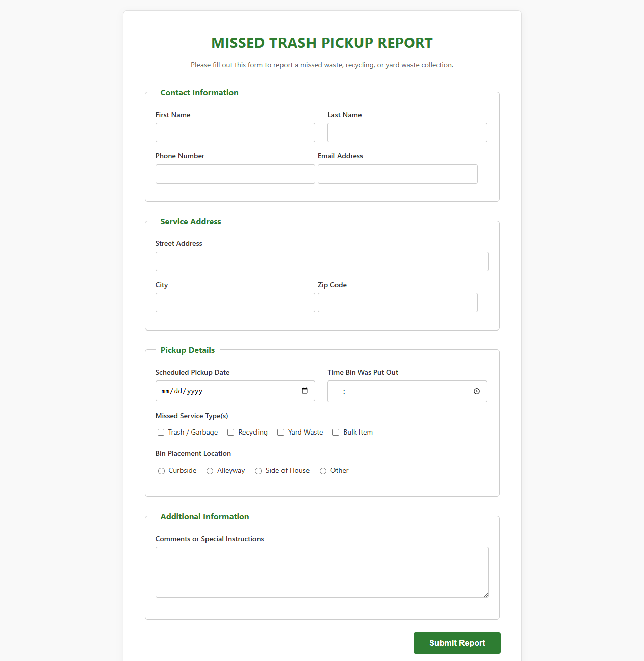This screenshot has width=644, height=661.
Task: Click the Scheduled Pickup Date field
Action: (235, 391)
